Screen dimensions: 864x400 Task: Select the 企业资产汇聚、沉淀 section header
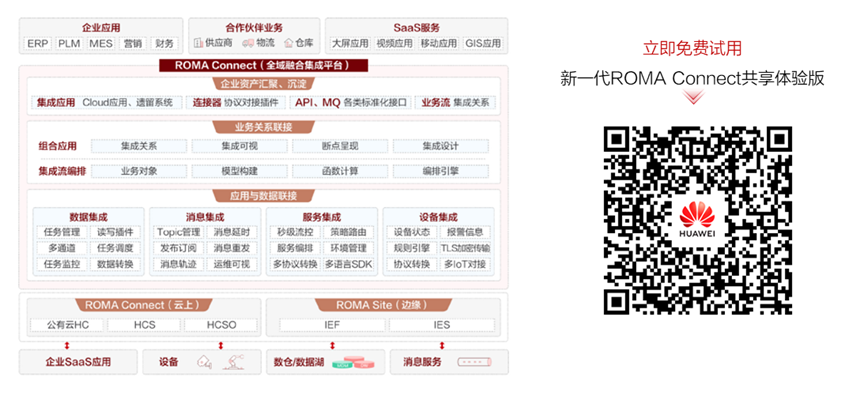[x=263, y=84]
